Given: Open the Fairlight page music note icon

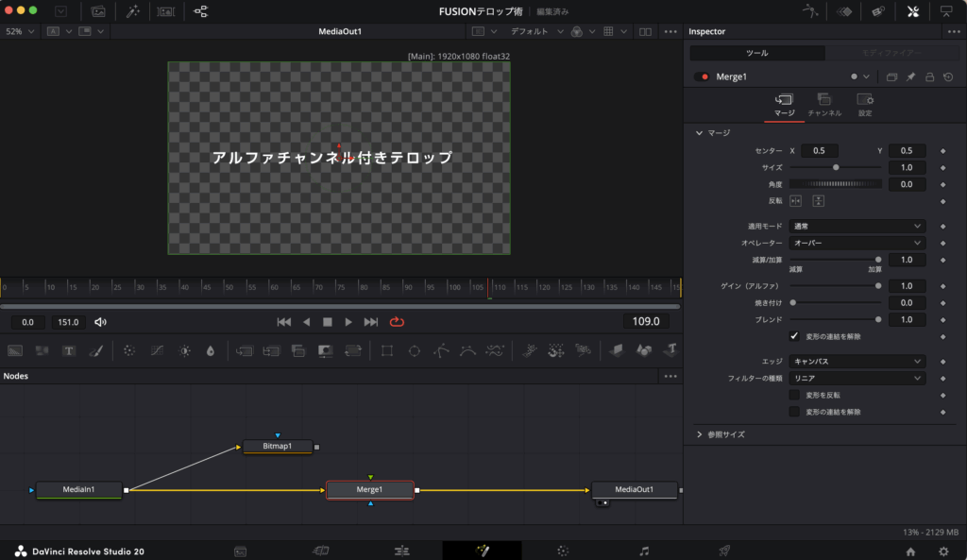Looking at the screenshot, I should (644, 551).
